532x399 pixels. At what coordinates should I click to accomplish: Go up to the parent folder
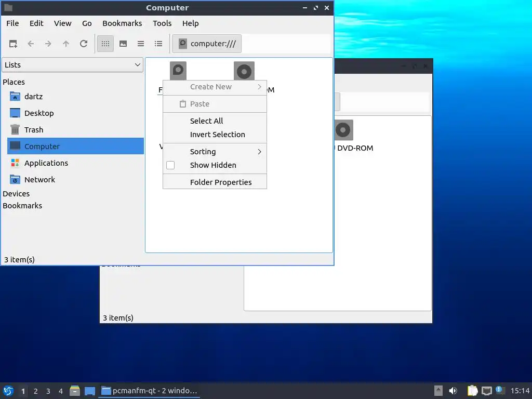pyautogui.click(x=66, y=44)
